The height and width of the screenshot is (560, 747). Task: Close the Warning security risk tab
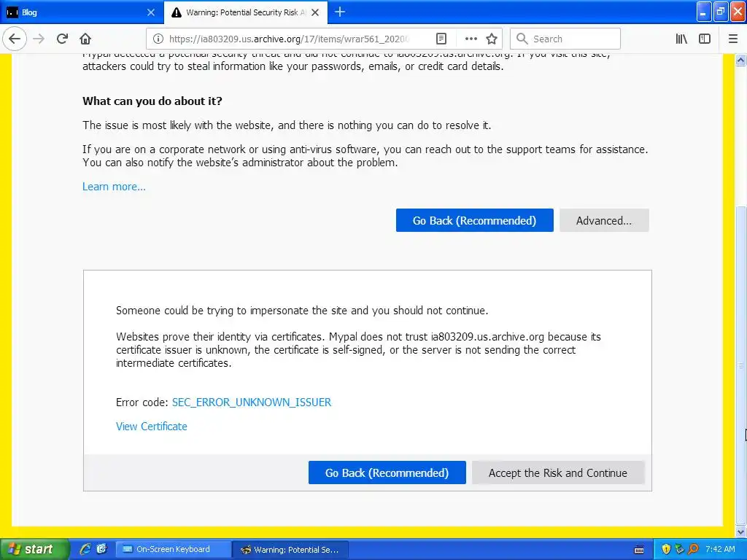(x=315, y=12)
